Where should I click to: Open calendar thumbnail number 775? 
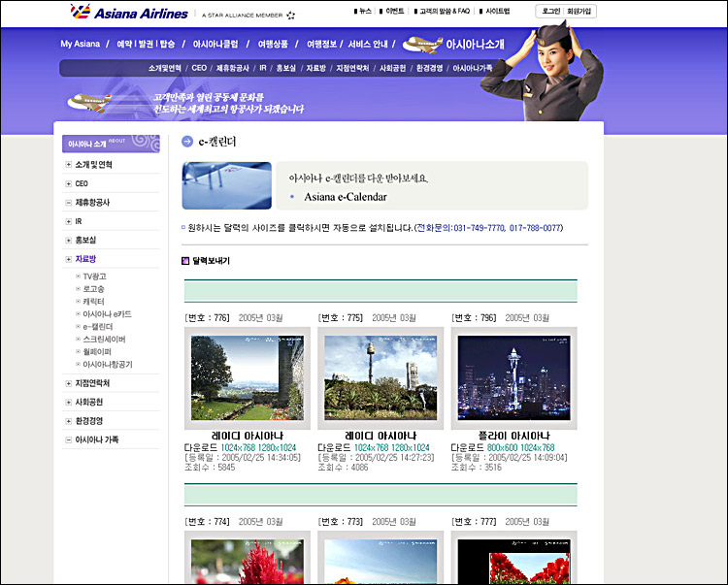(381, 378)
